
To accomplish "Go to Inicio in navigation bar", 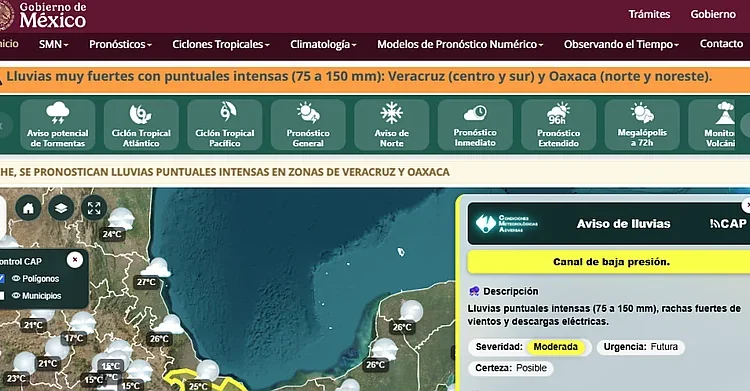I will coord(9,44).
